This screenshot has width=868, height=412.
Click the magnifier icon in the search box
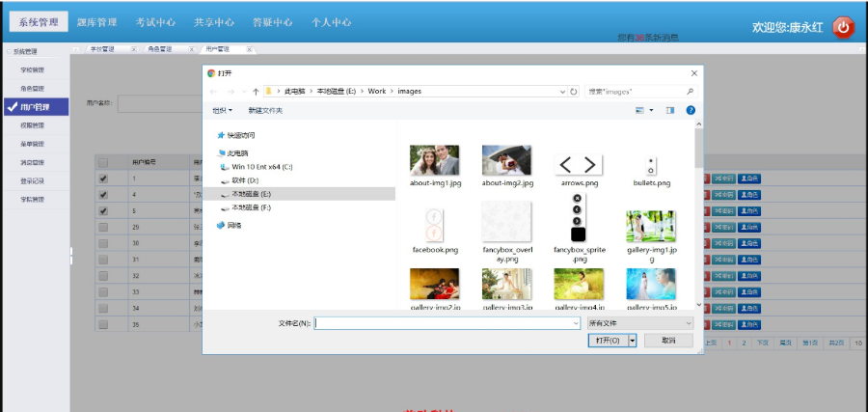coord(690,92)
